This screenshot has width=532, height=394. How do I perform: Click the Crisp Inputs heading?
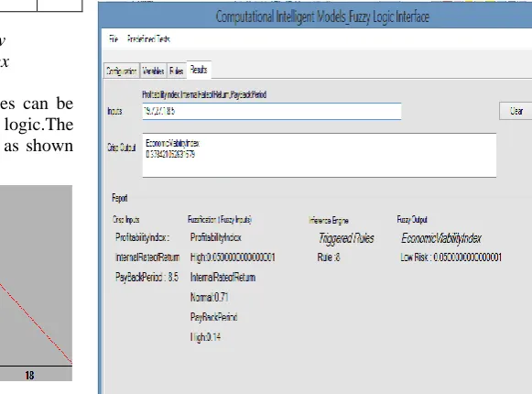click(x=125, y=220)
